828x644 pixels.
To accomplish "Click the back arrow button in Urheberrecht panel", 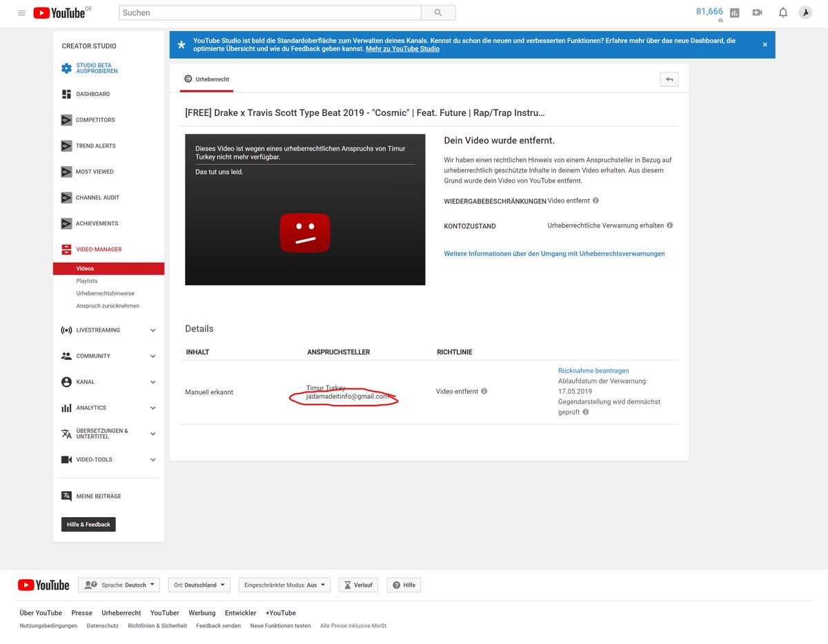I will tap(669, 79).
